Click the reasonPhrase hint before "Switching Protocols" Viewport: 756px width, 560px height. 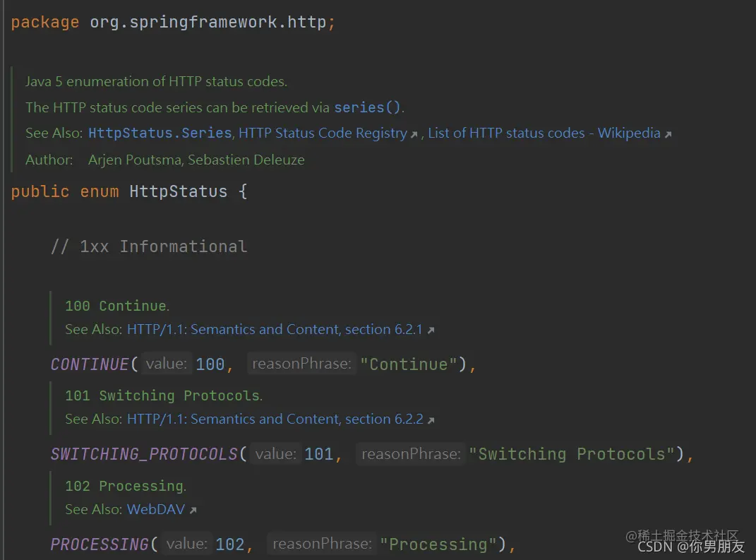(411, 454)
